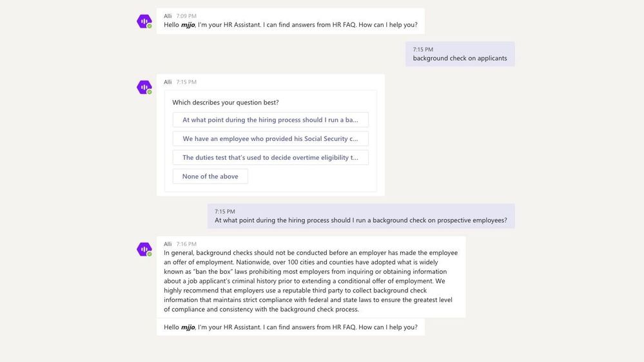
Task: Click the bold 'mjjo' mention in the top greeting
Action: (188, 25)
